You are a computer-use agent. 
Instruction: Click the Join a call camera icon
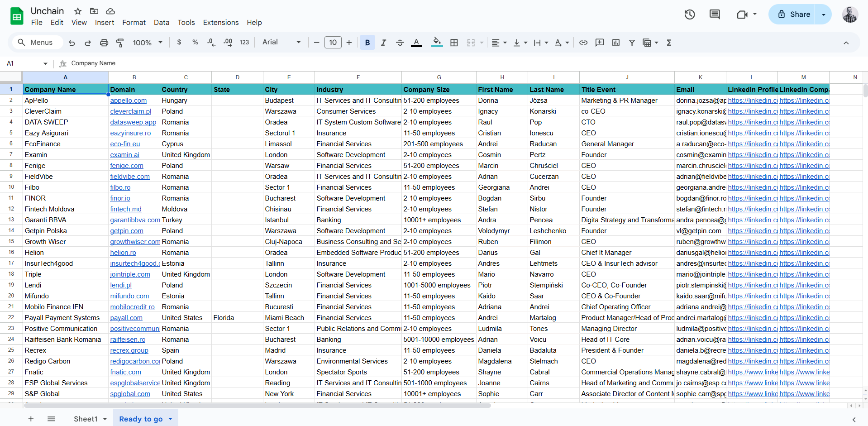[742, 14]
